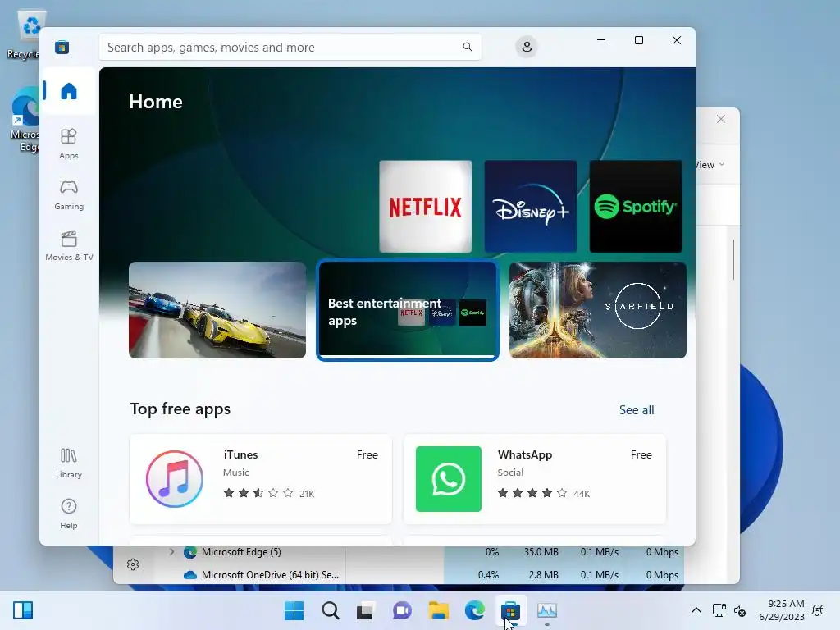Click OneDrive 0.4% CPU value
This screenshot has width=840, height=630.
488,575
